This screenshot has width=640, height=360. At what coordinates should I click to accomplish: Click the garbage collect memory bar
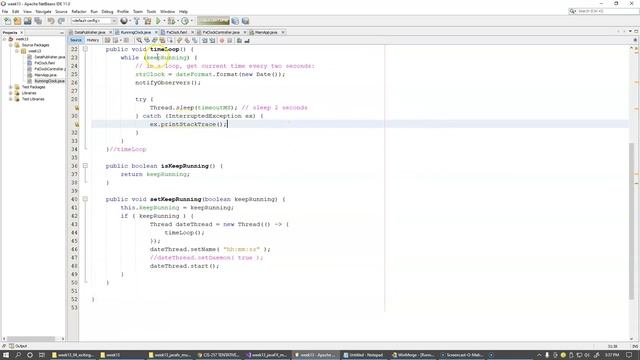213,21
